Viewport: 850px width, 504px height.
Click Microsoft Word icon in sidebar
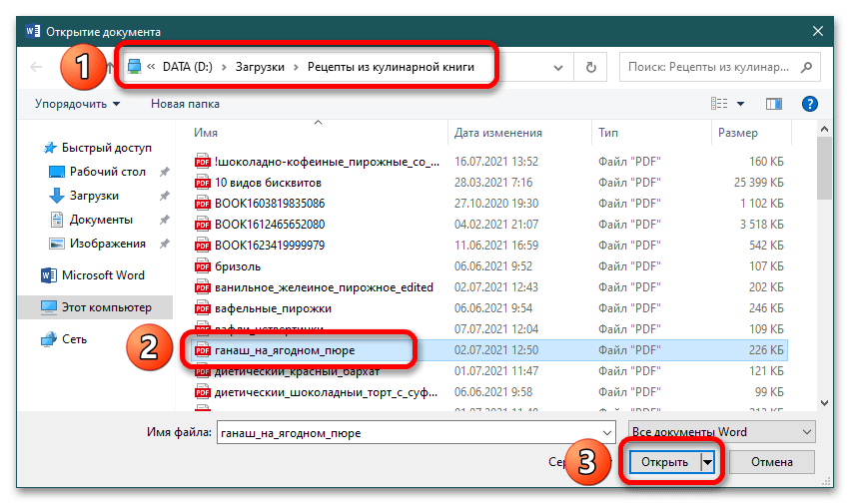click(49, 275)
